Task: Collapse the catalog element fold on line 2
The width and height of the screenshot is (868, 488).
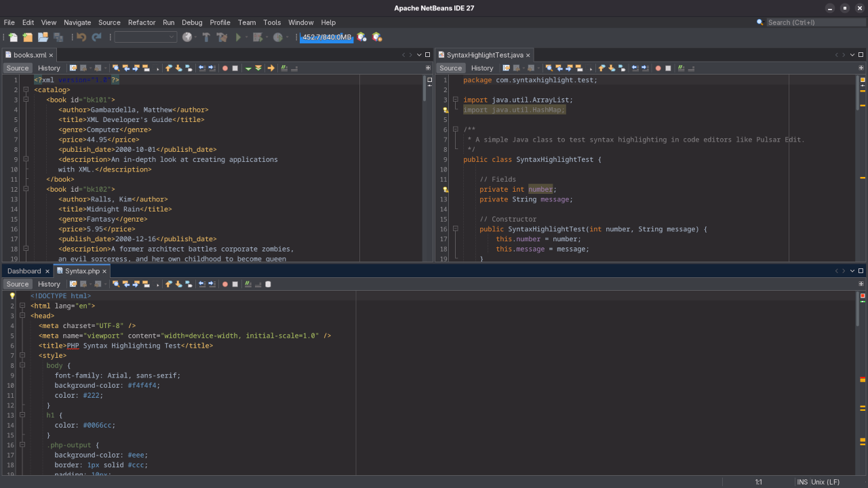Action: 25,89
